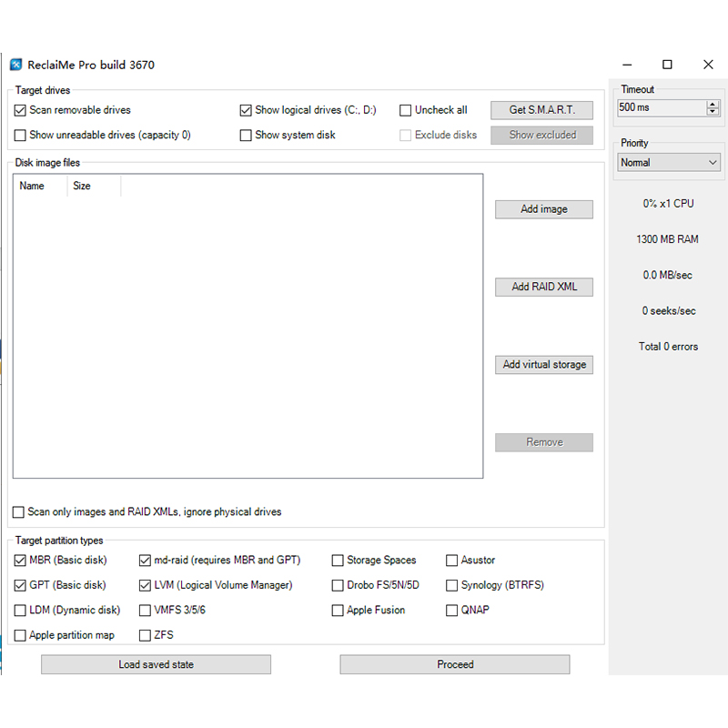Click the Show excluded button

tap(541, 135)
